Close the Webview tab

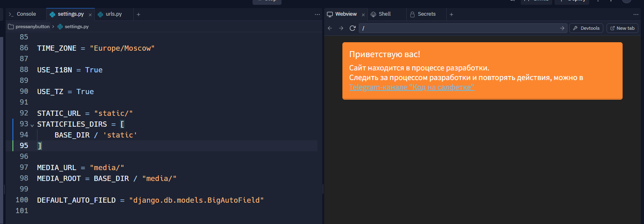click(x=363, y=14)
